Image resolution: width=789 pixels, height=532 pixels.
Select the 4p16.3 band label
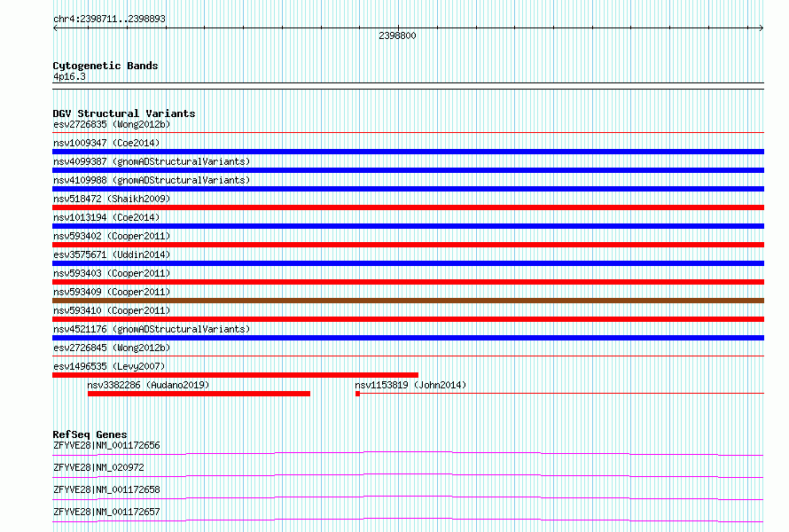69,76
